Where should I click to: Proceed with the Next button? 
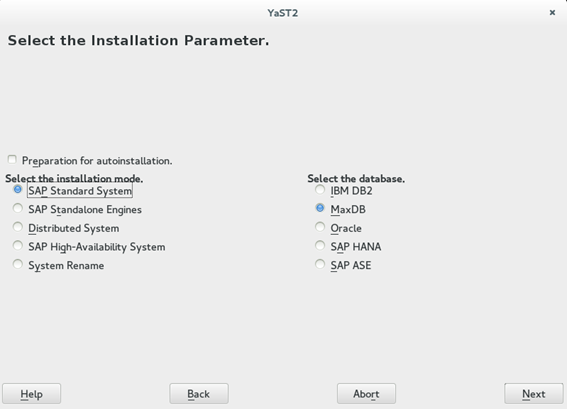(x=534, y=393)
